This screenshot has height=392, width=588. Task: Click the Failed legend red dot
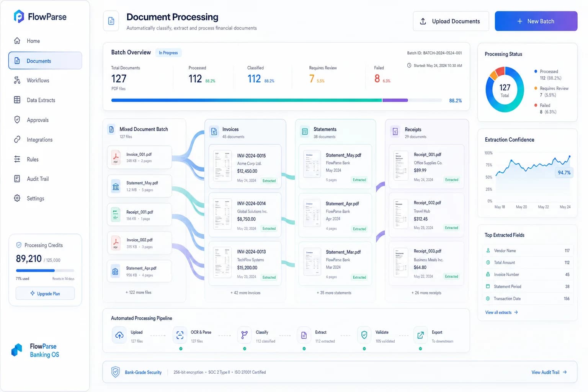(x=536, y=105)
